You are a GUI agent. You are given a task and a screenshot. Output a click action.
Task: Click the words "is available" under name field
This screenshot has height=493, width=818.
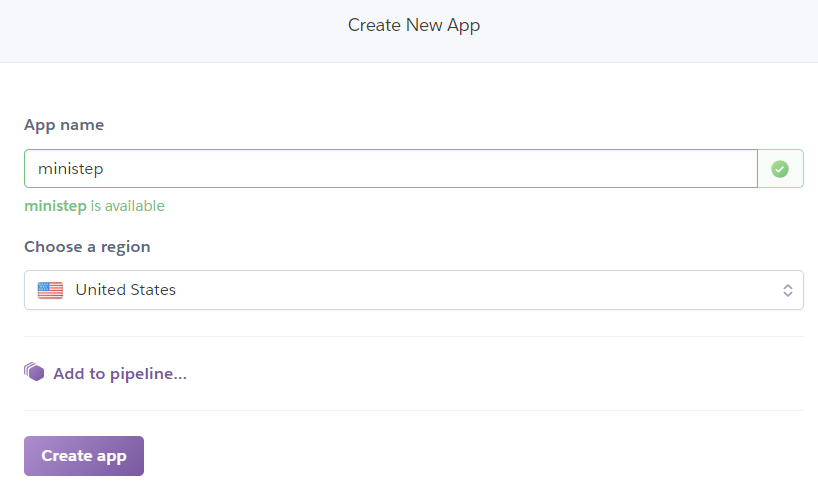click(128, 206)
